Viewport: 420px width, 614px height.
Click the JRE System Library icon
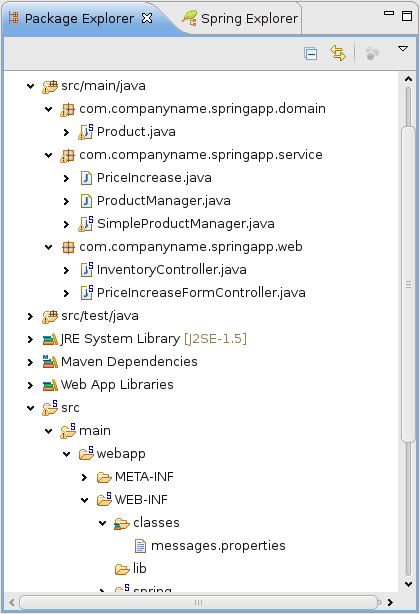(x=50, y=339)
